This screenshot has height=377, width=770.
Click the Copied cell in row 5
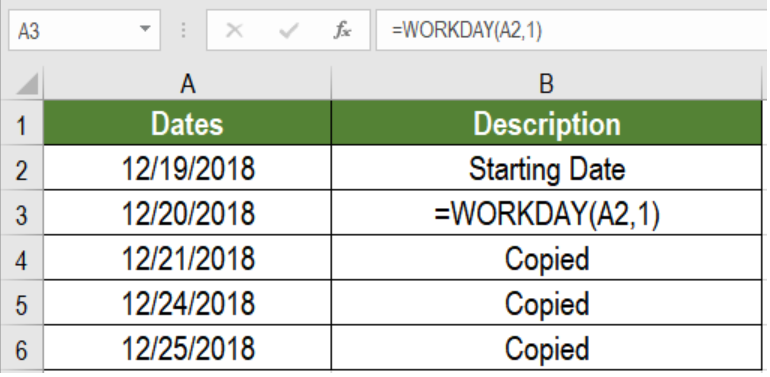click(x=547, y=303)
